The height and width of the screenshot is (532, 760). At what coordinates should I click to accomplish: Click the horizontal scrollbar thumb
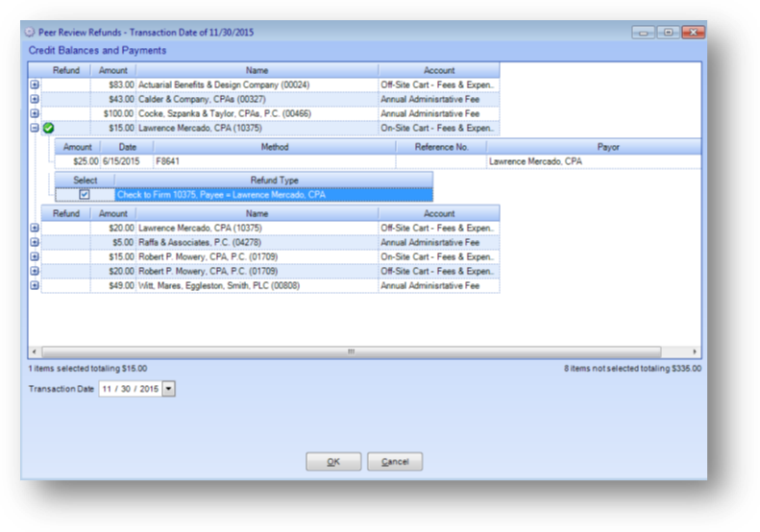point(352,351)
